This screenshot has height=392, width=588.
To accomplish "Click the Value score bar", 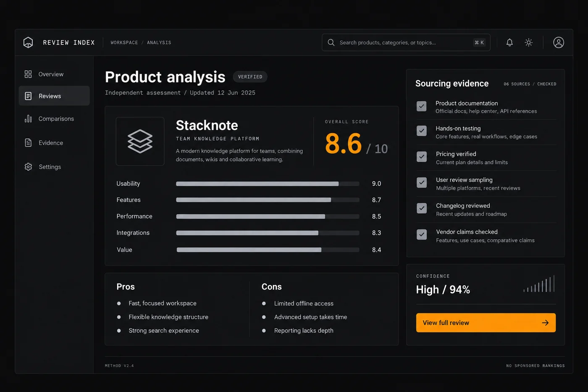I will pos(268,250).
